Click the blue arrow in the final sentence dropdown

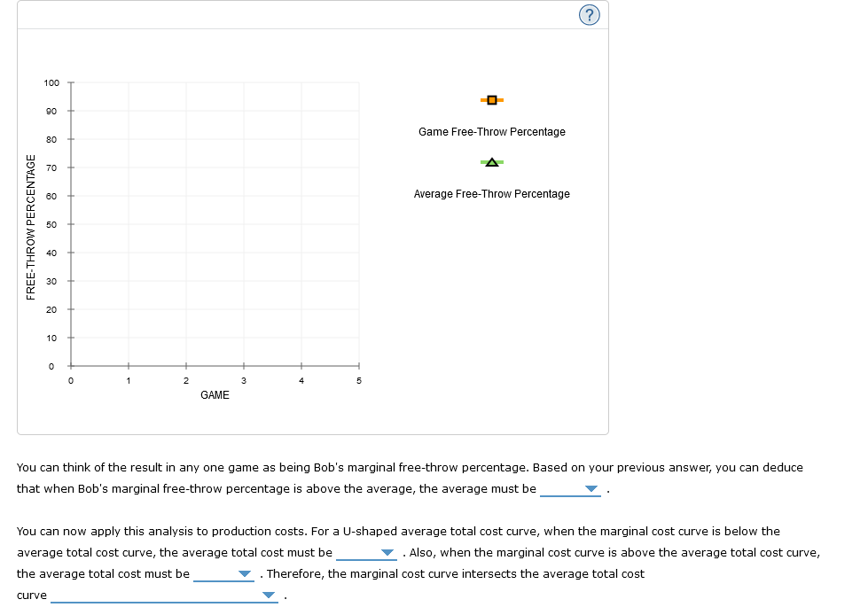click(x=267, y=595)
